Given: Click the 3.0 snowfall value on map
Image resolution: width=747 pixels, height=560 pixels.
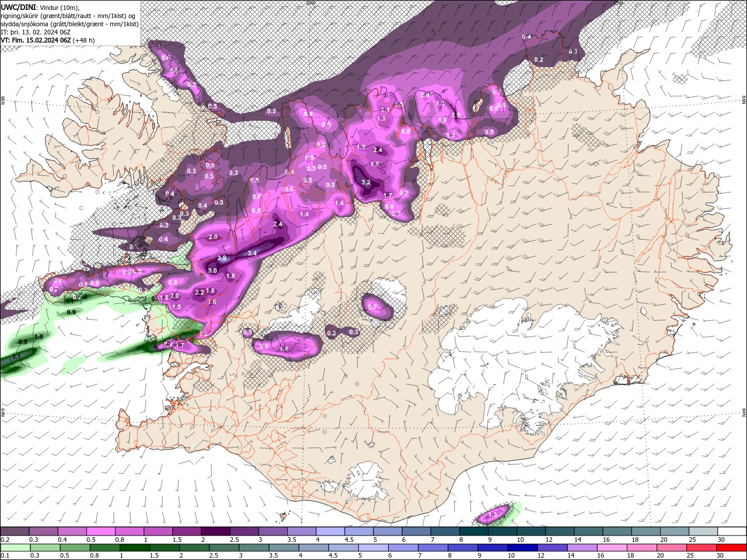Looking at the screenshot, I should pos(212,271).
